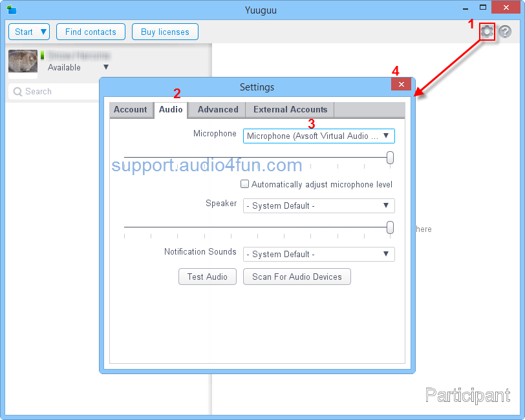Click the speaker volume slider handle
525x420 pixels.
tap(390, 227)
